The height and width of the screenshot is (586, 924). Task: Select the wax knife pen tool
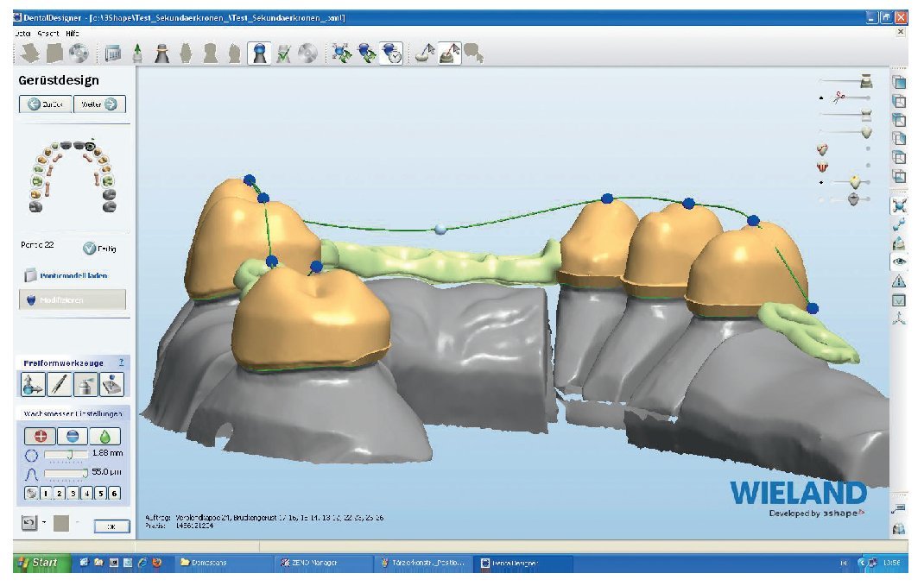coord(58,385)
